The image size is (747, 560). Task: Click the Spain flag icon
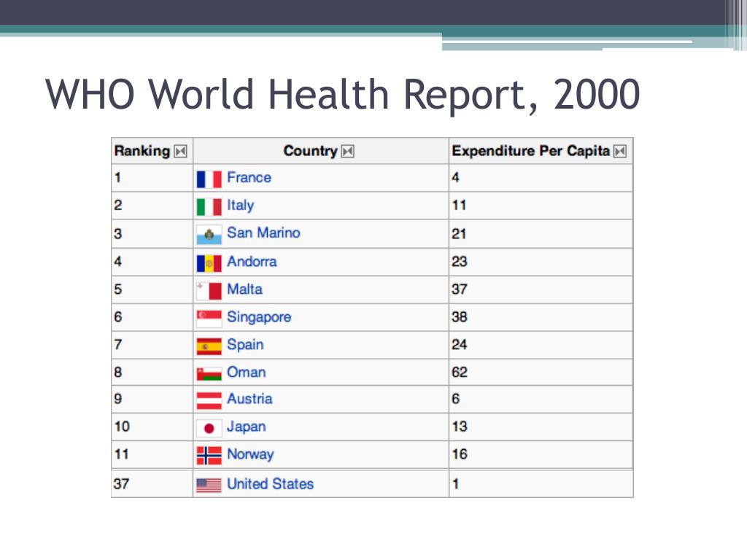209,346
